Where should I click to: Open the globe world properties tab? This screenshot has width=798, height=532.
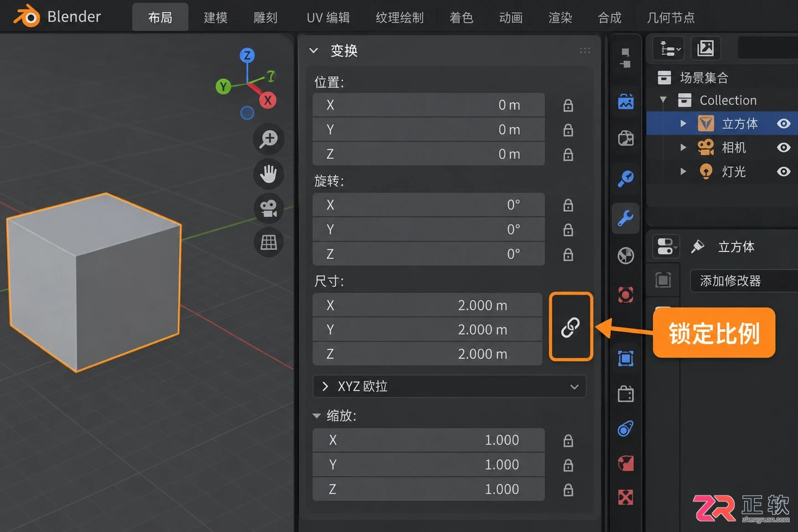(x=626, y=255)
